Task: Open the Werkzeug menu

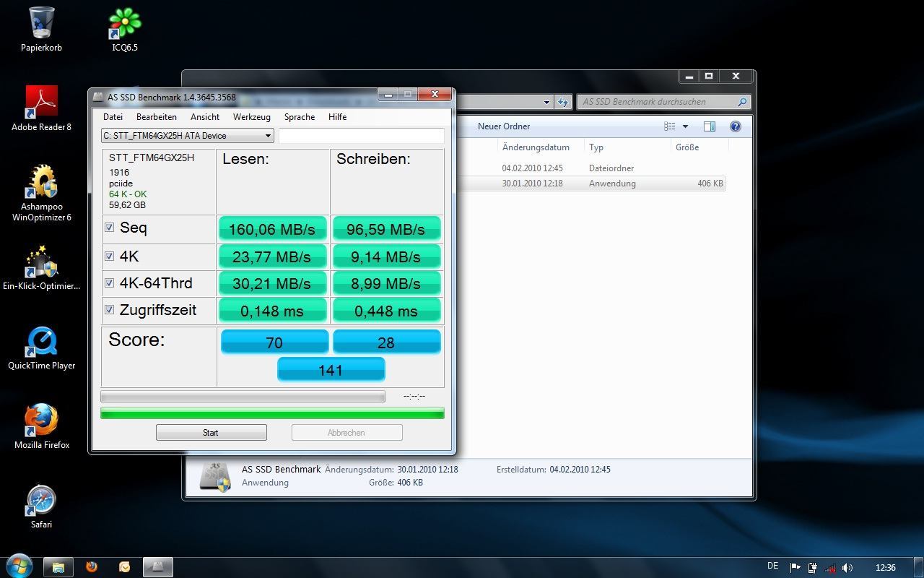Action: [x=252, y=117]
